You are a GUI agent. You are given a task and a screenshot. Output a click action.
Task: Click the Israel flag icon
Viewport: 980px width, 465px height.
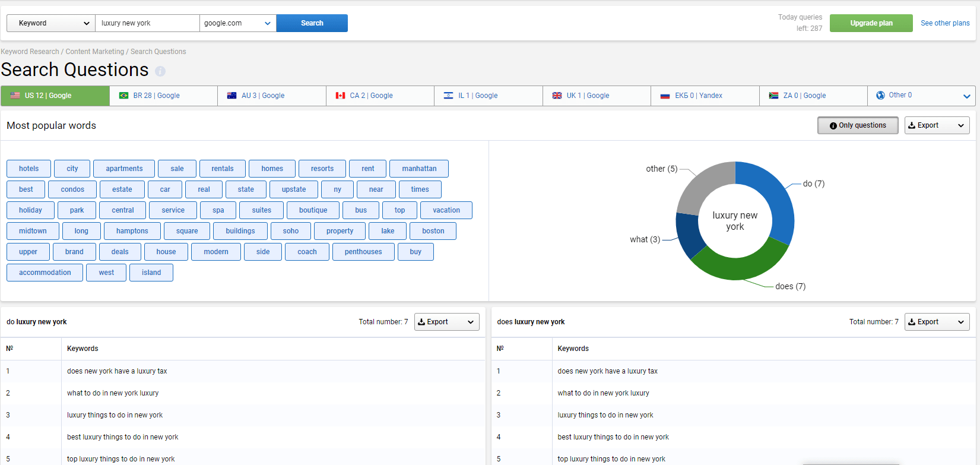[449, 96]
